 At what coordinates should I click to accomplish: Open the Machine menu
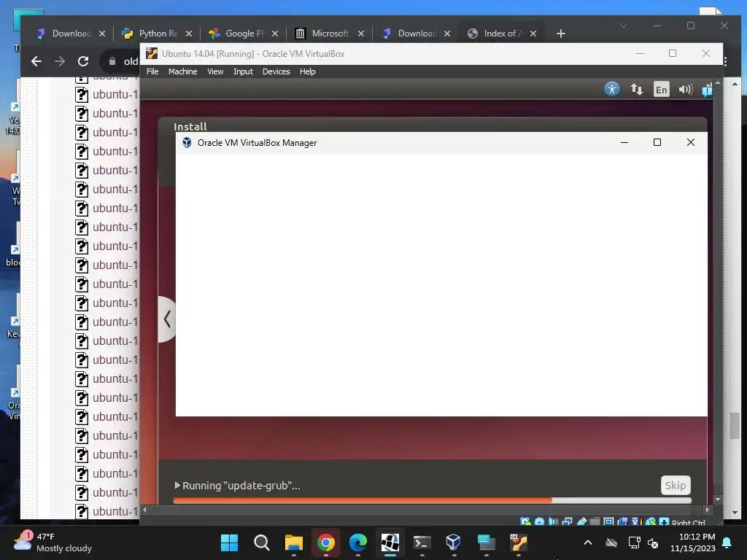[182, 71]
